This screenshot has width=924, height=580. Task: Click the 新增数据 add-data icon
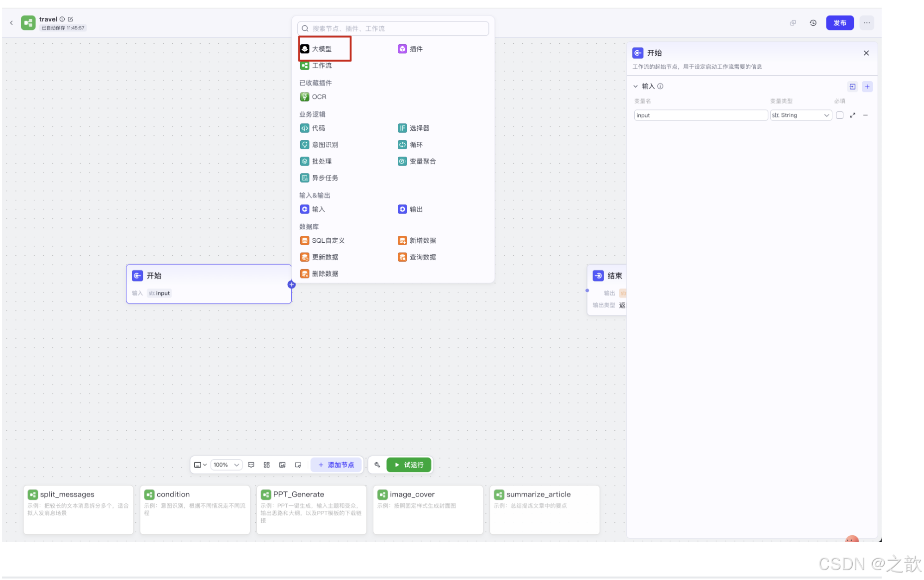402,241
